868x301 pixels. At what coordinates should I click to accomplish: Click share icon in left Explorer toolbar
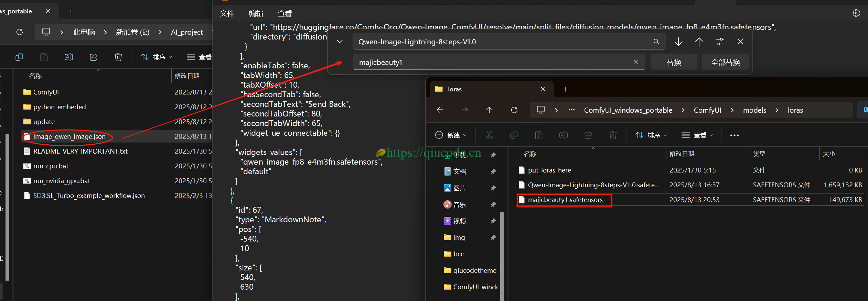coord(94,57)
